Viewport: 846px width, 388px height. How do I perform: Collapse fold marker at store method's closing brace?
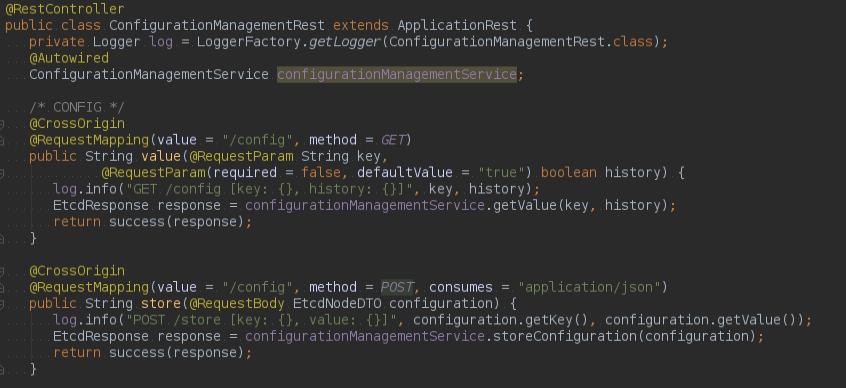[2, 370]
